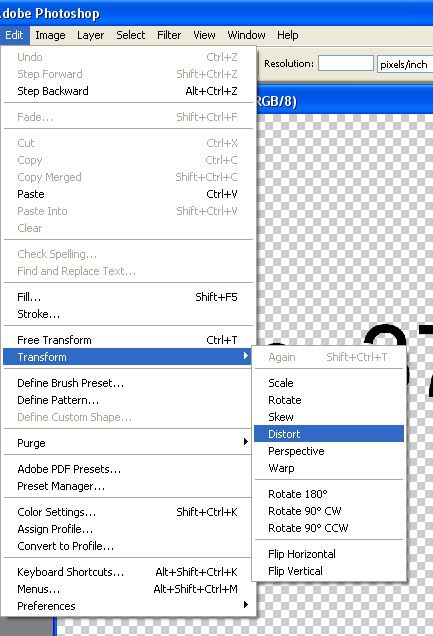
Task: Click the Resolution input field
Action: (x=345, y=64)
